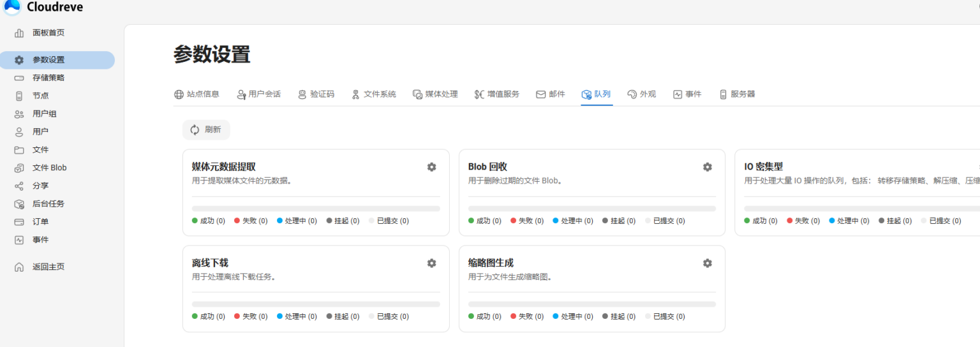Open settings gear of 离线下载 queue

pos(432,263)
